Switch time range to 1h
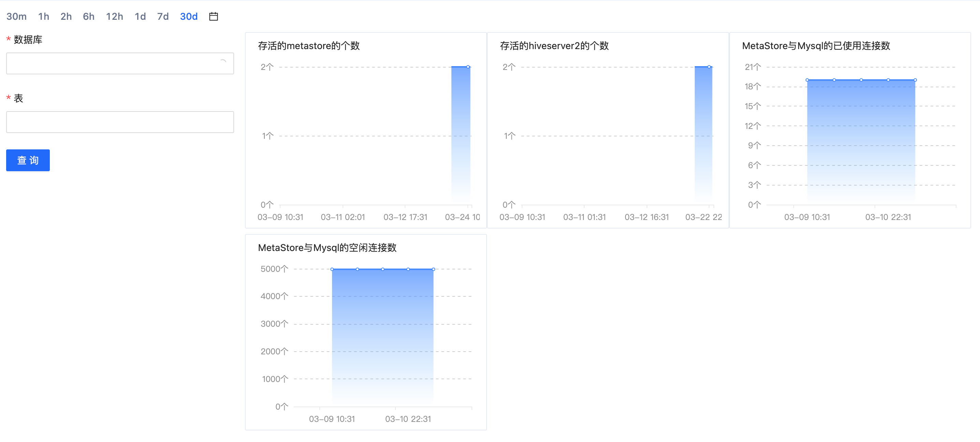The width and height of the screenshot is (980, 442). [x=43, y=16]
